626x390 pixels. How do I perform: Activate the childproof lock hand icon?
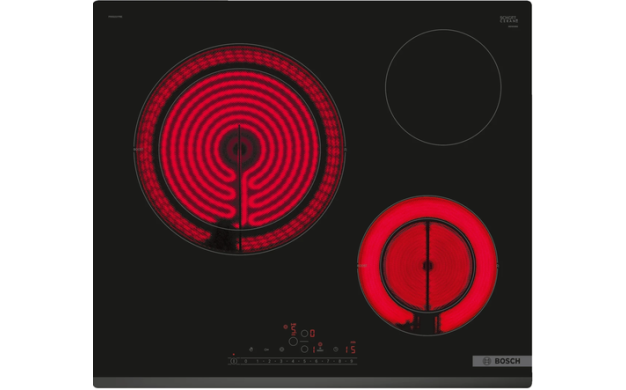[251, 349]
